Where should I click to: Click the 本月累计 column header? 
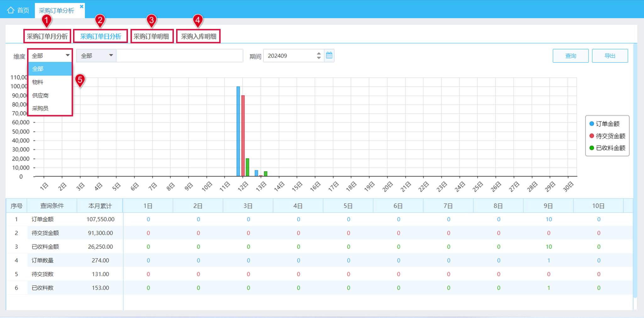tap(100, 206)
